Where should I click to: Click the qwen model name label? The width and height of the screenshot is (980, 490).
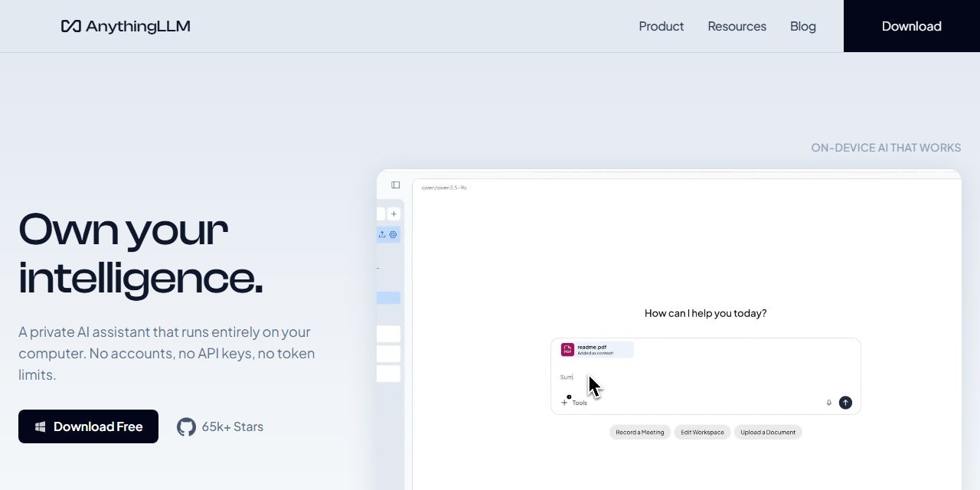click(x=444, y=188)
